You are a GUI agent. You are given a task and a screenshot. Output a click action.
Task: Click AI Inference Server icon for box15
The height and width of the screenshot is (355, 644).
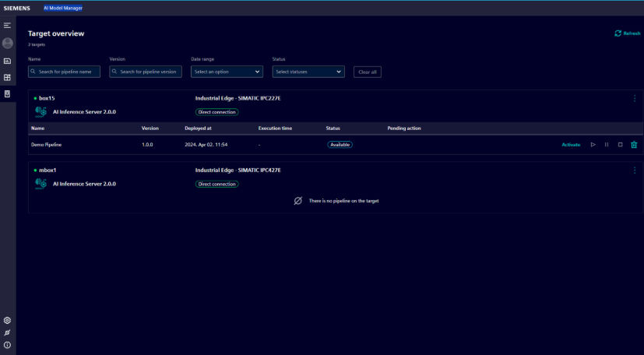click(x=40, y=111)
